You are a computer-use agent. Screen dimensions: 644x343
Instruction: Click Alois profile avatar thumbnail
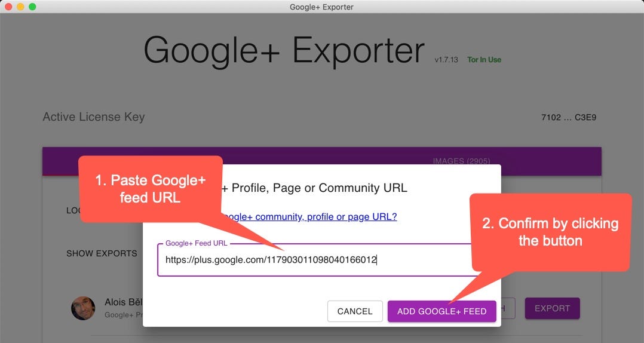coord(83,308)
